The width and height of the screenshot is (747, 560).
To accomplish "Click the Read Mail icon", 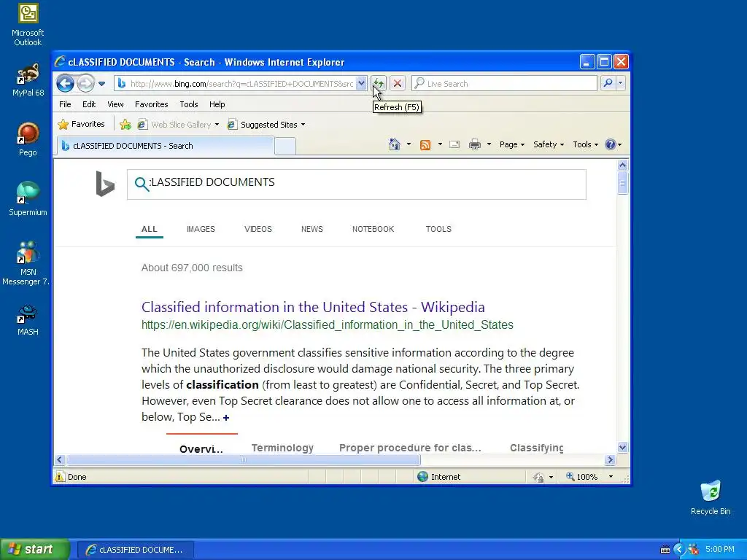I will 454,144.
